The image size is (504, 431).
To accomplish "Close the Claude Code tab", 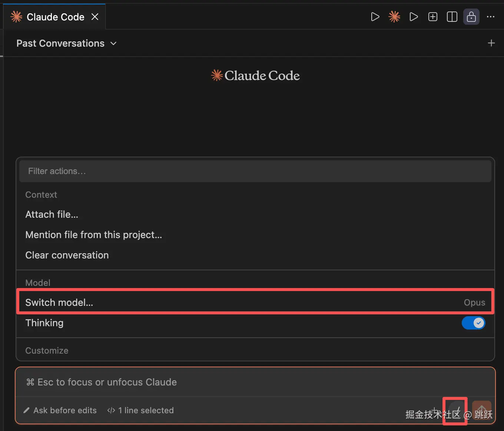I will point(95,17).
